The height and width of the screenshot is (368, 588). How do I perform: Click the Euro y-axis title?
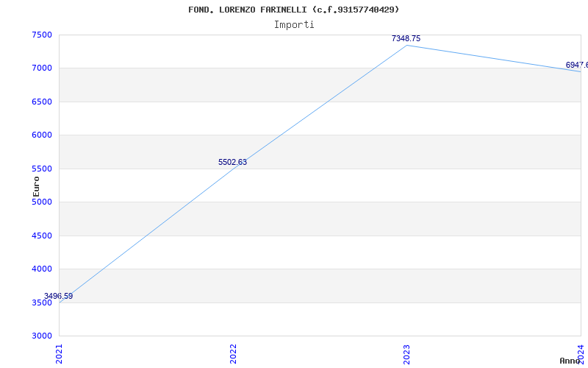coord(36,187)
